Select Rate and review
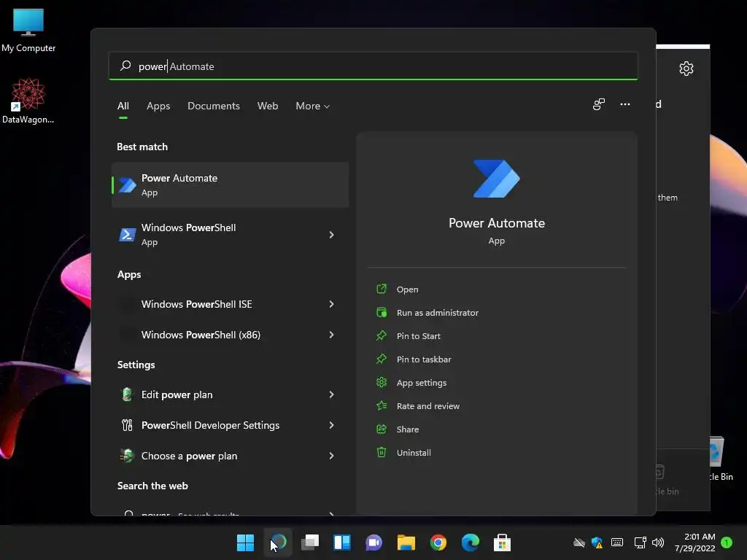Screen dimensions: 747x560 [427, 405]
